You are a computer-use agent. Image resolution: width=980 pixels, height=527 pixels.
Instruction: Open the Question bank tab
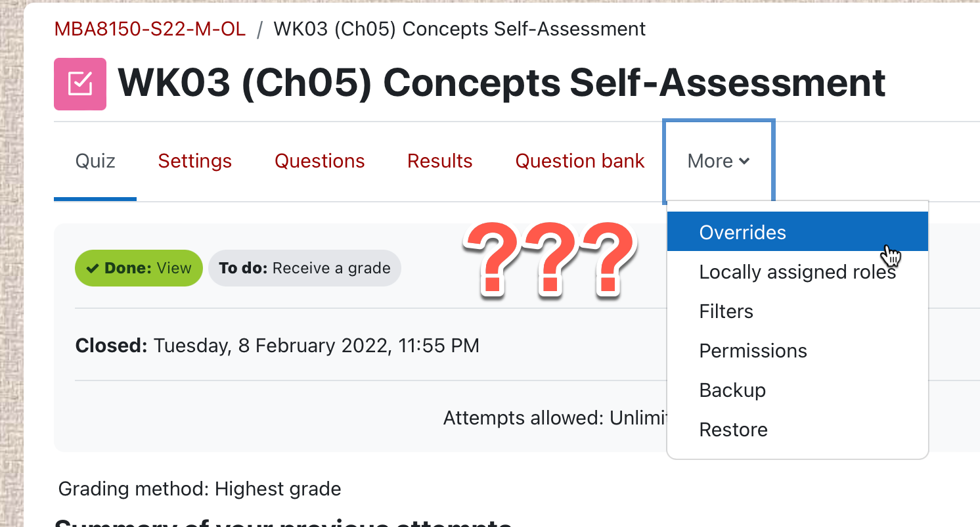click(x=580, y=161)
